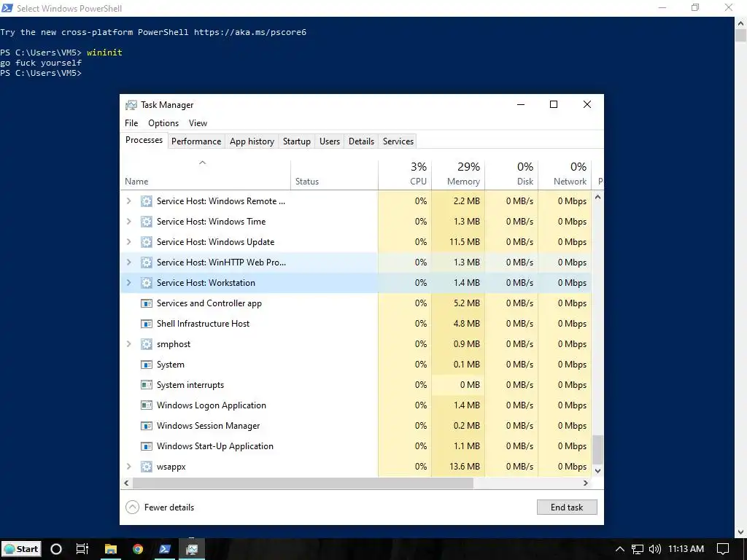Sort processes by the Name column

pos(205,175)
